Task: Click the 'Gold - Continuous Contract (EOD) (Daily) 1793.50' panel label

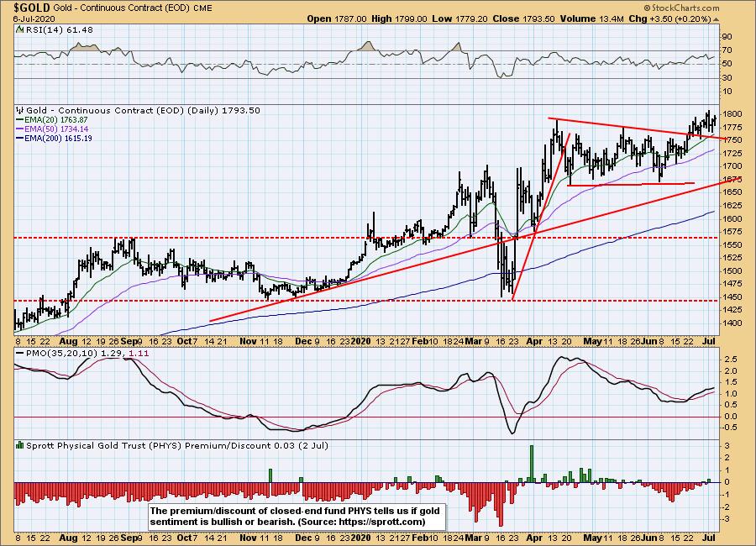Action: pos(143,110)
